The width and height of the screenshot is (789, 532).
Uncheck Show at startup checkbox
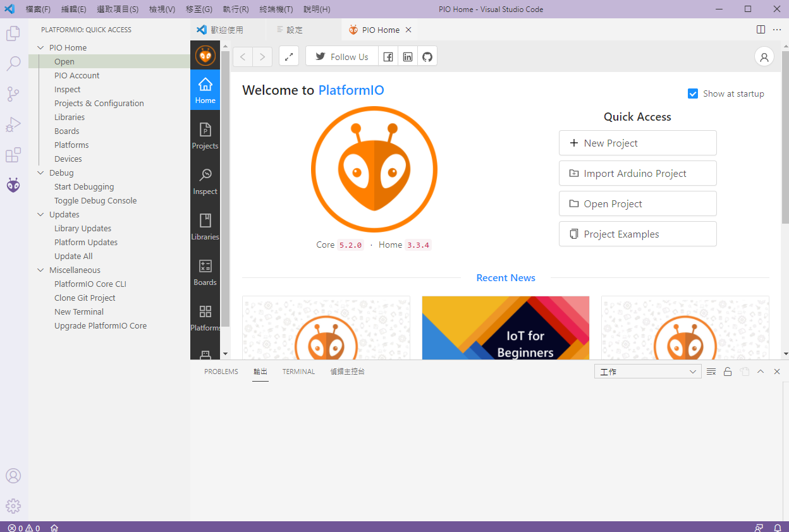coord(693,94)
